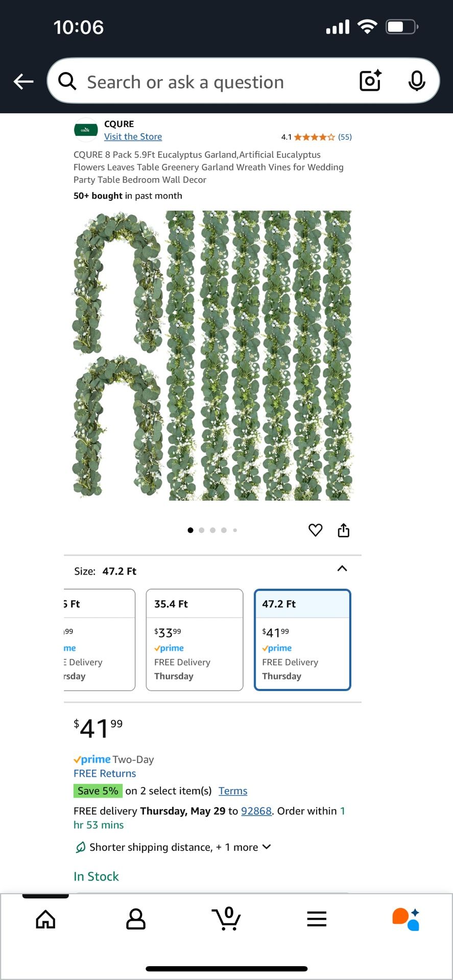
Task: Select the partially visible leftmost size option
Action: [99, 640]
